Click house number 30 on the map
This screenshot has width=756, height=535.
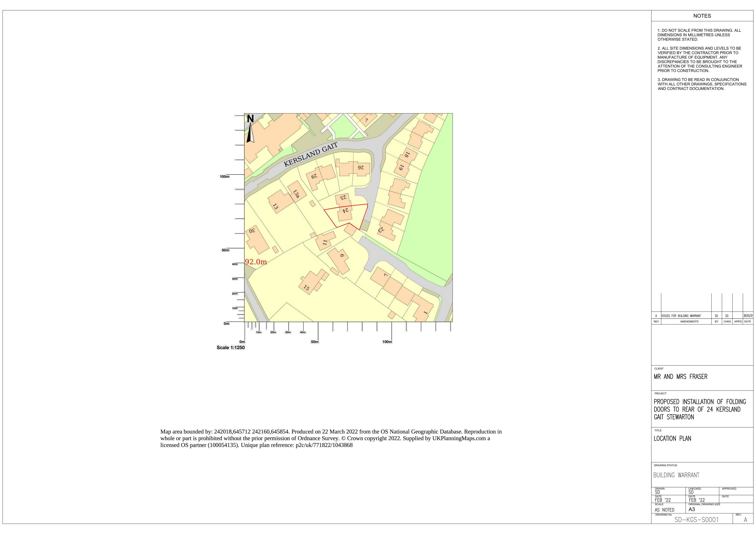[x=252, y=231]
